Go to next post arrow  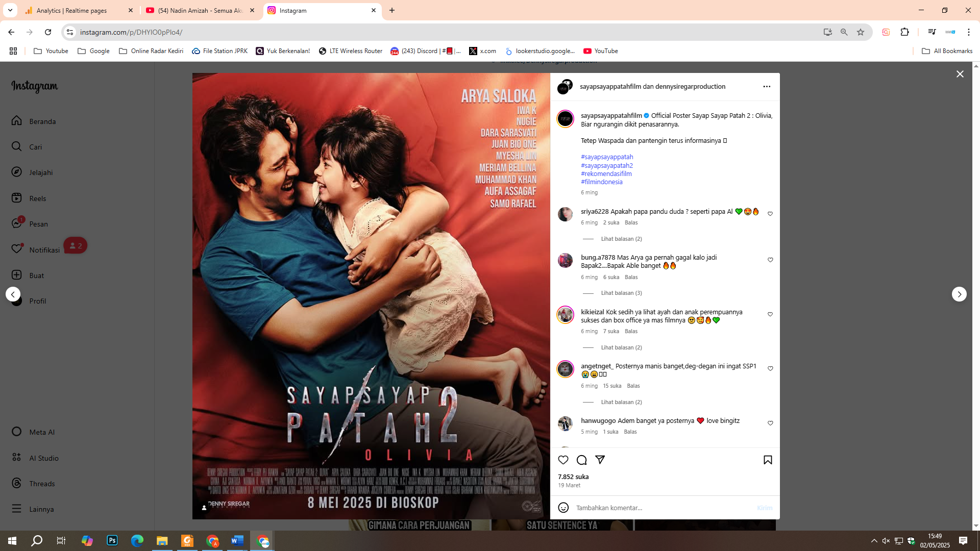click(959, 294)
